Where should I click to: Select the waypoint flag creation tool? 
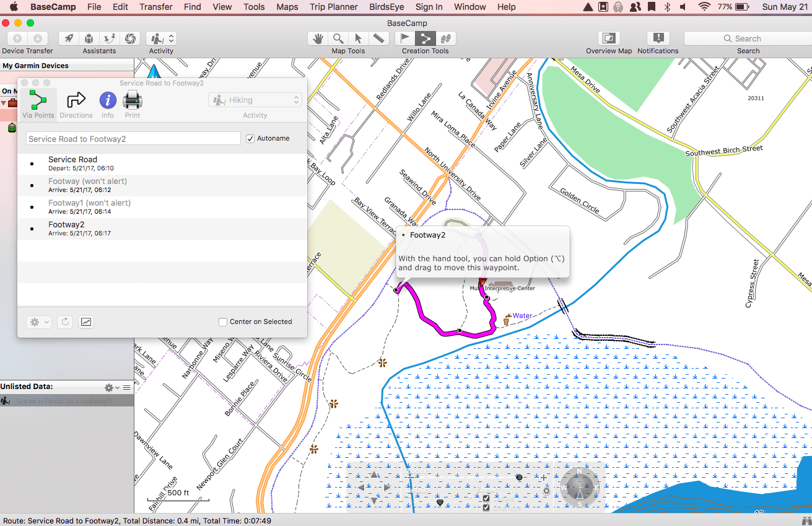(405, 38)
